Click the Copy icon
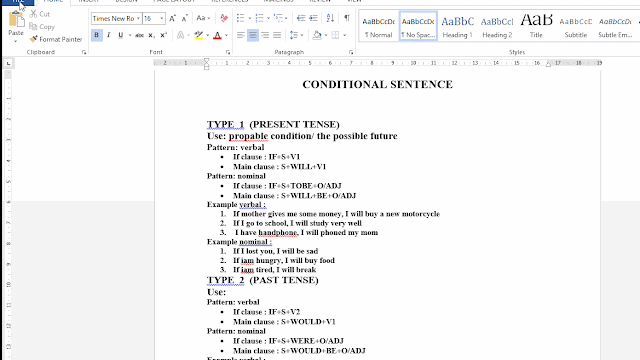This screenshot has height=360, width=640. point(33,27)
